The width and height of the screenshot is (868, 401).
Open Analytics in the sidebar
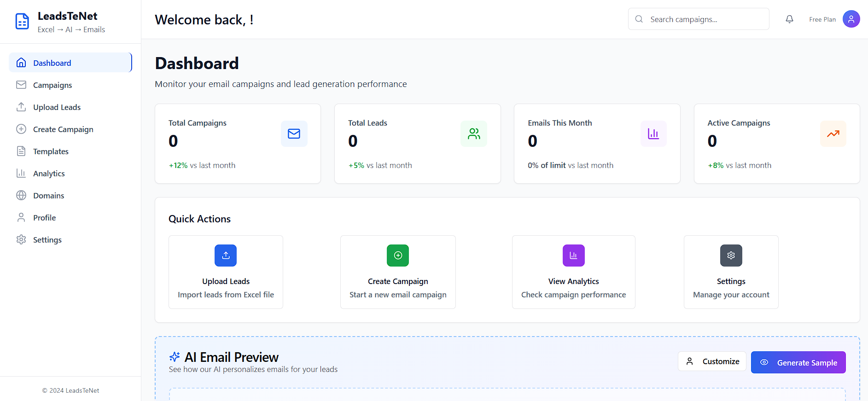(x=70, y=173)
